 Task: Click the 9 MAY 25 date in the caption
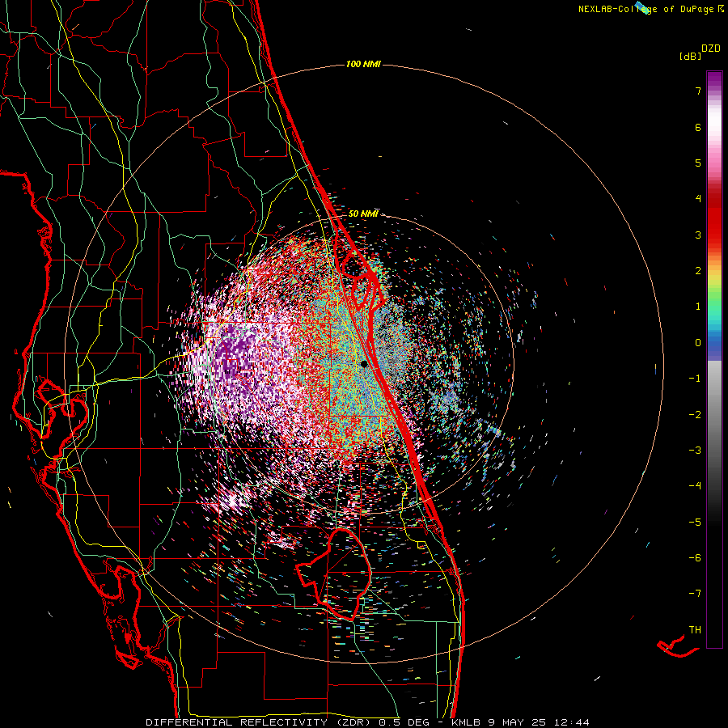[518, 722]
